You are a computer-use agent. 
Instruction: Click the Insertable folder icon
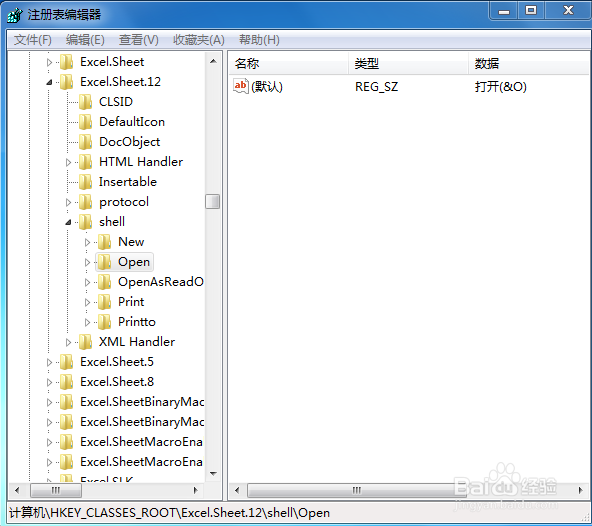coord(85,182)
